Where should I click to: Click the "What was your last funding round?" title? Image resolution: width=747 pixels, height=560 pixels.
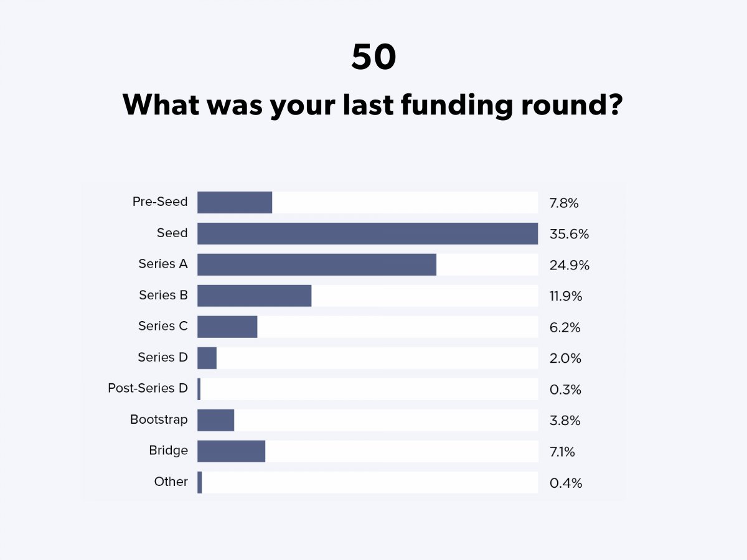372,105
